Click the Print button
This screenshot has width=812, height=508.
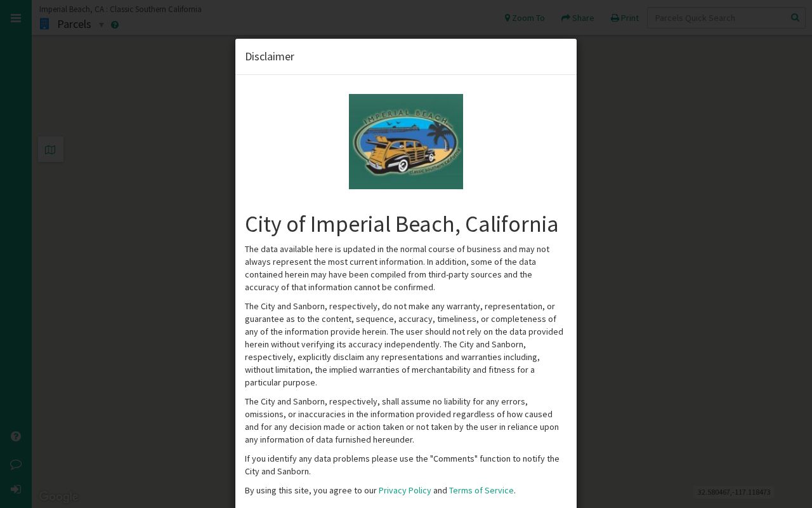[x=625, y=18]
